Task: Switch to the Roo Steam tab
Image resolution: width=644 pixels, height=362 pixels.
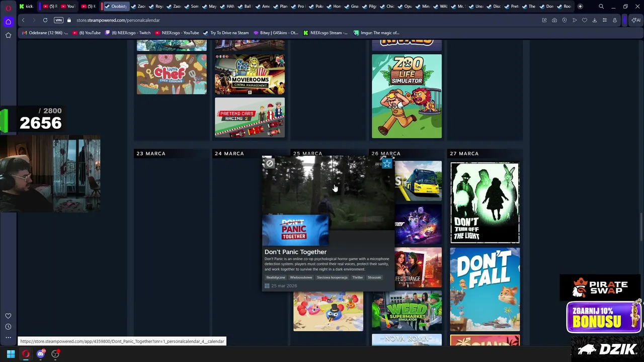Action: tap(564, 7)
